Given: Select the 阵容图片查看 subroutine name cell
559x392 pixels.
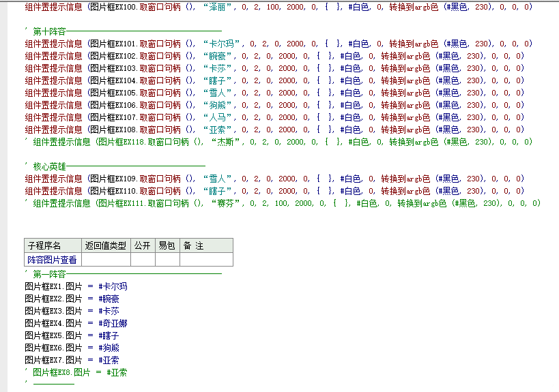Looking at the screenshot, I should point(52,260).
